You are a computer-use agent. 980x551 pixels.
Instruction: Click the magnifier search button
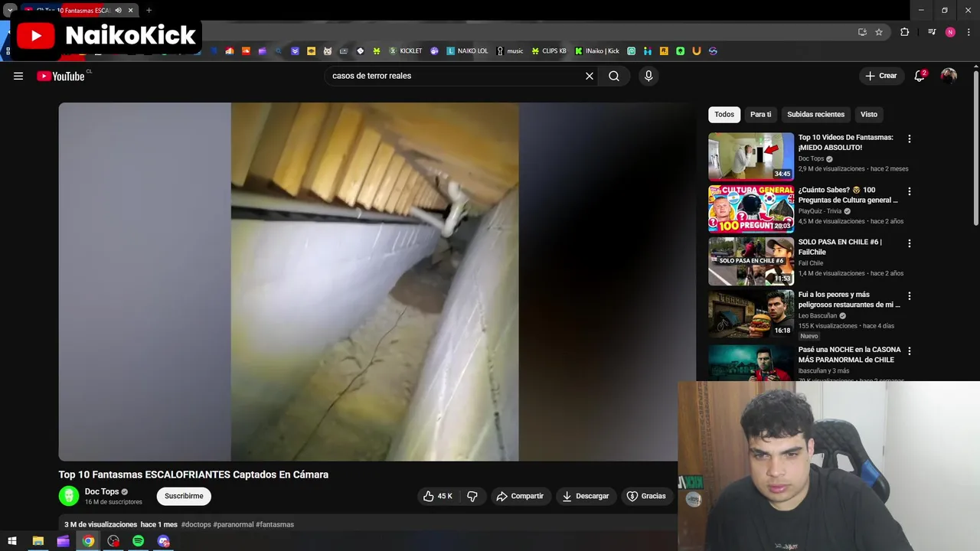pos(614,76)
